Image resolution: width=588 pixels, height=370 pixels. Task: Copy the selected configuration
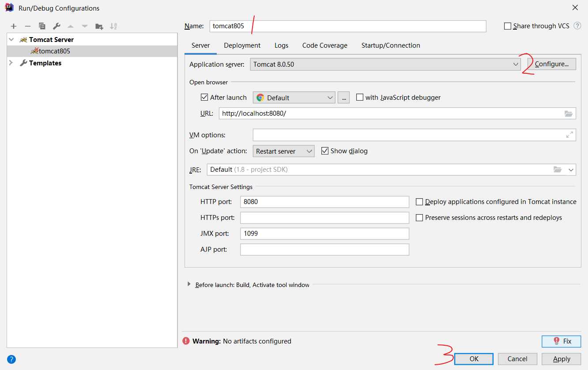pos(42,26)
